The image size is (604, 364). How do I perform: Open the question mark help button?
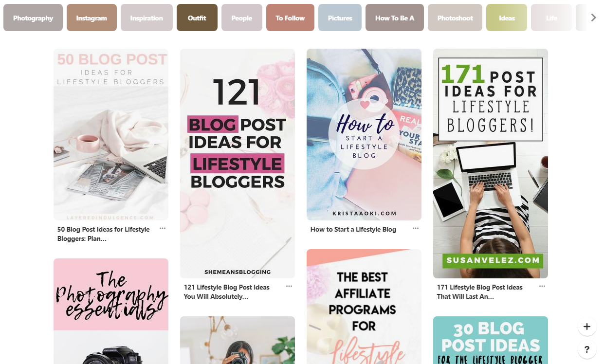[587, 349]
